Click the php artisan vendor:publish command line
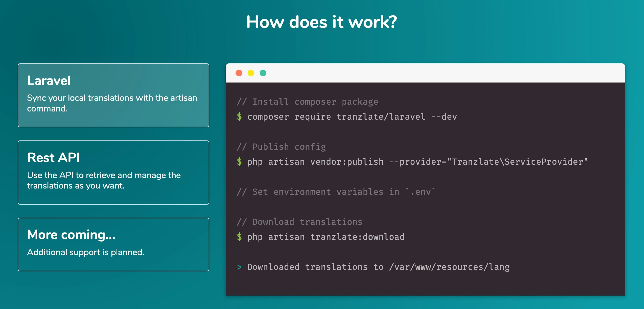Image resolution: width=644 pixels, height=309 pixels. pos(417,162)
